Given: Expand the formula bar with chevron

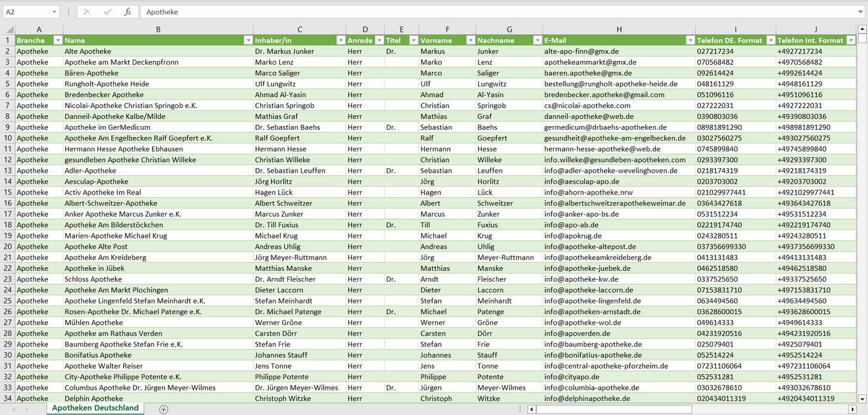Looking at the screenshot, I should coord(861,12).
